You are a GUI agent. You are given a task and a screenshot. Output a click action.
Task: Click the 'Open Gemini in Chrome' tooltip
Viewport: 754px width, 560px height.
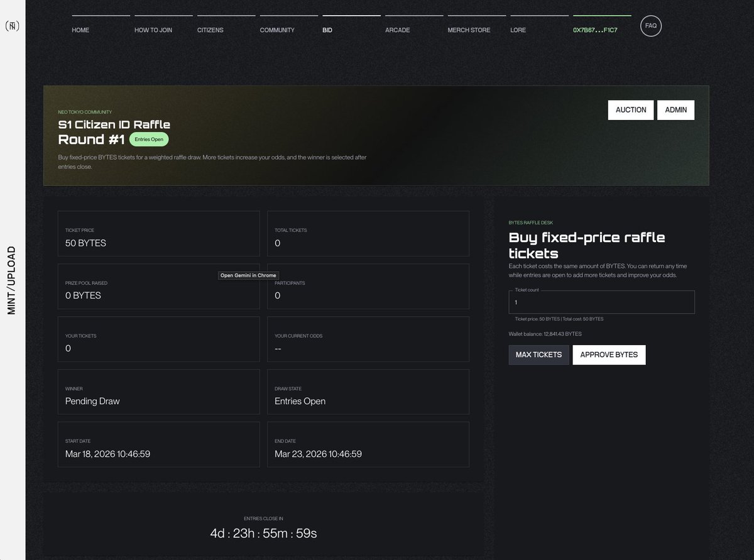tap(248, 275)
